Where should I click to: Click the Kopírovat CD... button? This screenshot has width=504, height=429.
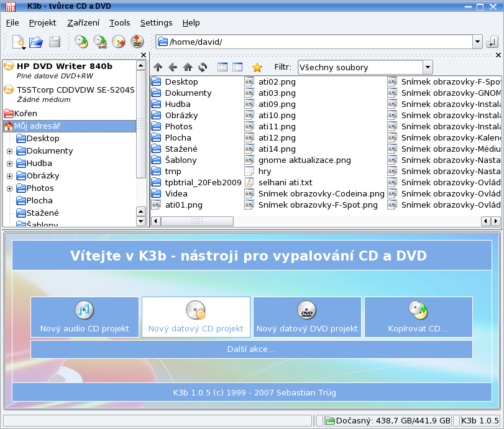(x=418, y=317)
